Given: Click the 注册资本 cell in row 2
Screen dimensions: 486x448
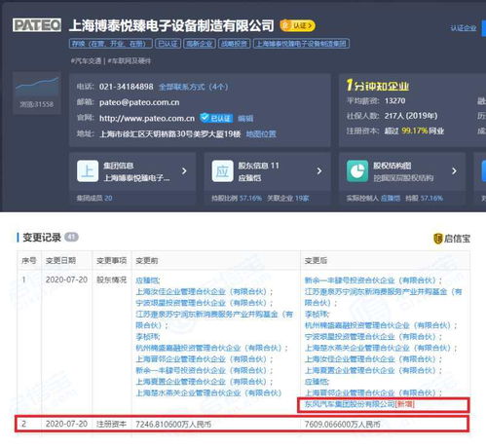Looking at the screenshot, I should (x=111, y=424).
